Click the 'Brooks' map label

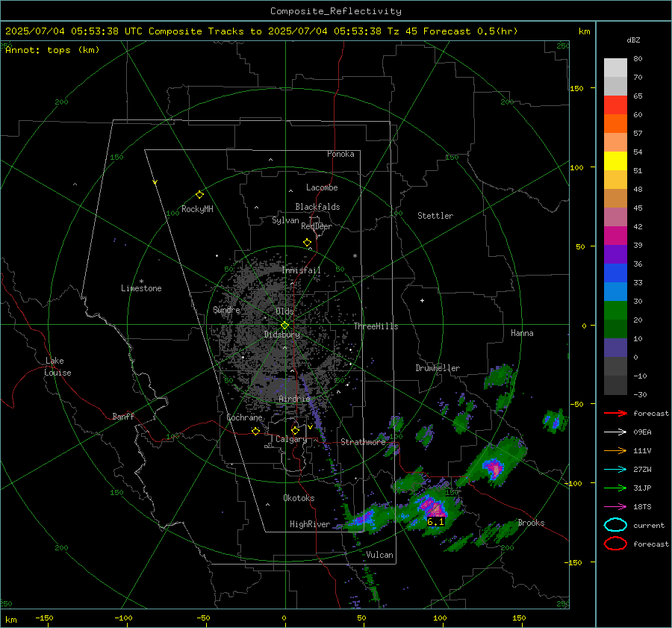[532, 523]
